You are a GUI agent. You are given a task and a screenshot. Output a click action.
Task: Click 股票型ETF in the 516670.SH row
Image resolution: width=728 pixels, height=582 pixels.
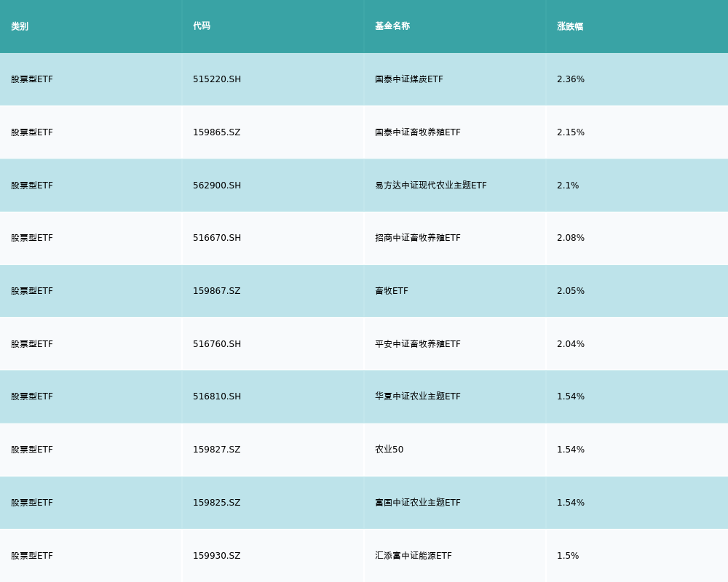(x=32, y=238)
